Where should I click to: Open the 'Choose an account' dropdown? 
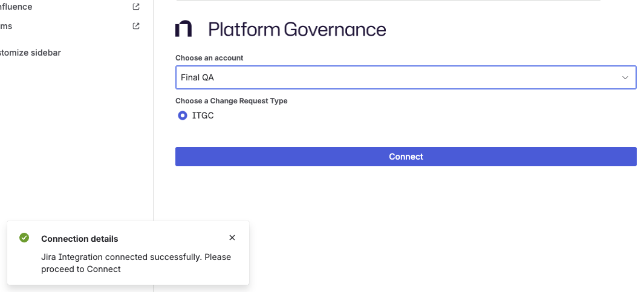(406, 77)
